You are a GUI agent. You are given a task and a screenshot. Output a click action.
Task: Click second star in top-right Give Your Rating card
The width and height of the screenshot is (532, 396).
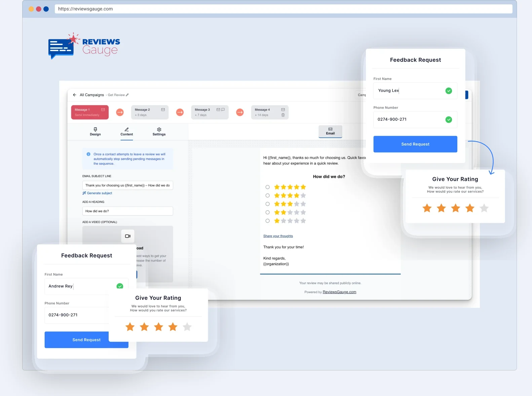coord(441,208)
